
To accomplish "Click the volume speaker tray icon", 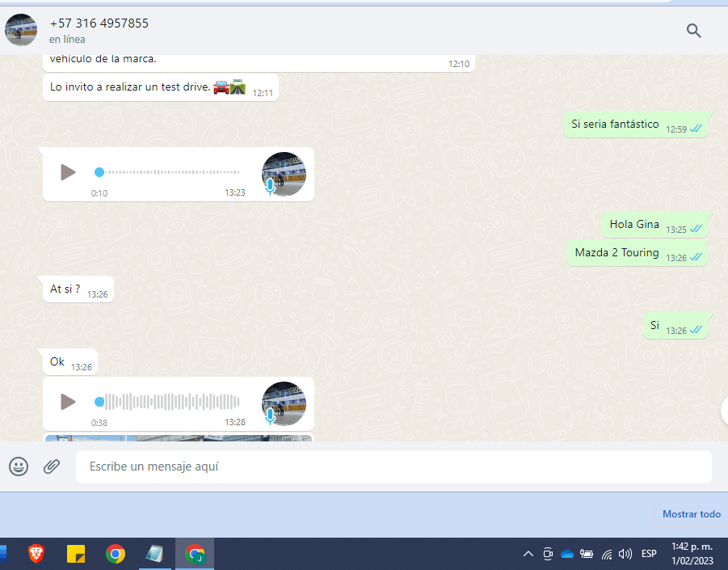I will (x=625, y=554).
